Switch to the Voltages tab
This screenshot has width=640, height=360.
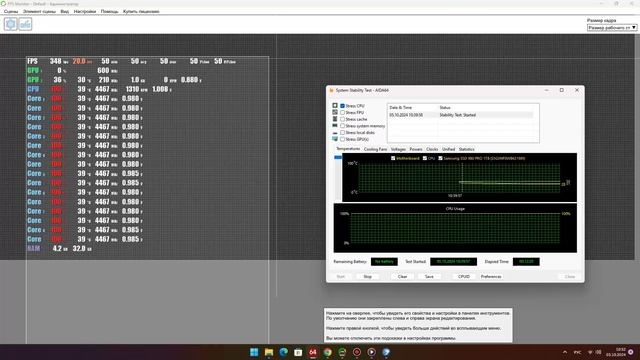pos(398,149)
